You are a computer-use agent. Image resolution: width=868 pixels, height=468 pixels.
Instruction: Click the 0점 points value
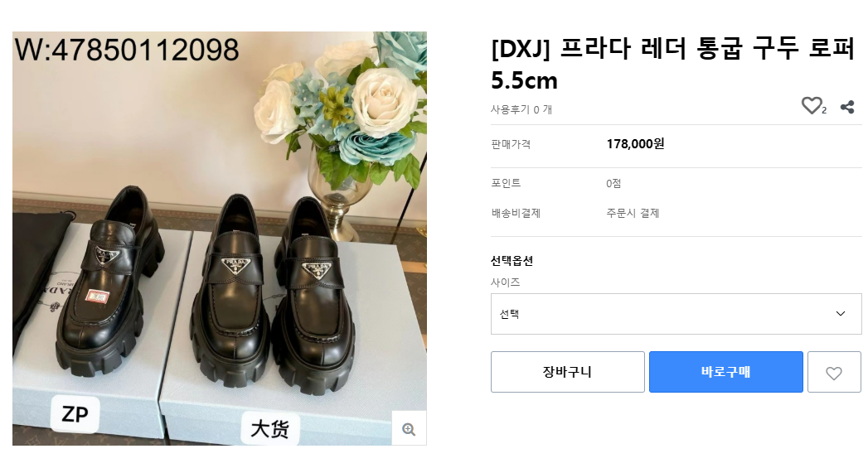pyautogui.click(x=613, y=183)
